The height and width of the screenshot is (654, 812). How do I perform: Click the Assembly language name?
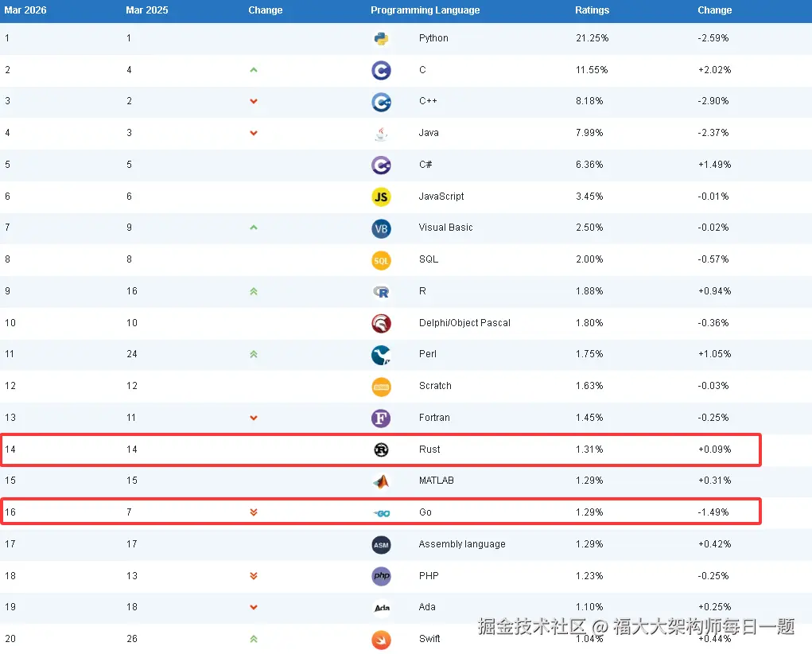(462, 544)
